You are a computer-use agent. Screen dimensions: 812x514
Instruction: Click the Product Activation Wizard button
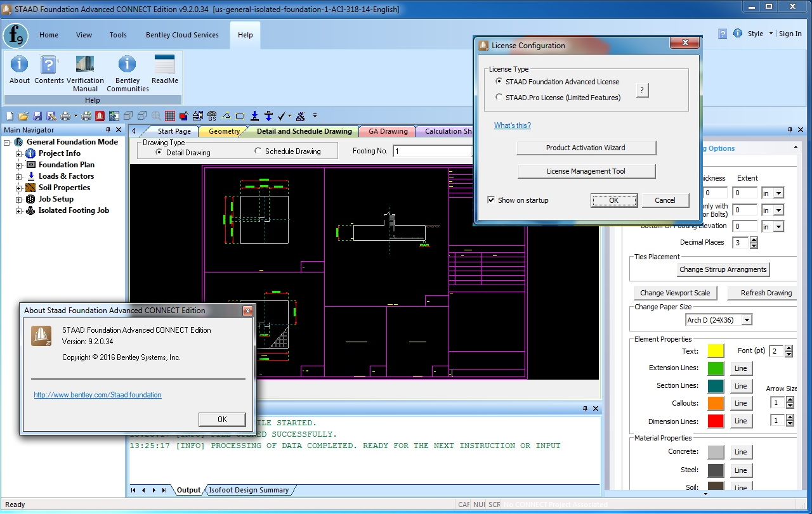click(x=586, y=148)
